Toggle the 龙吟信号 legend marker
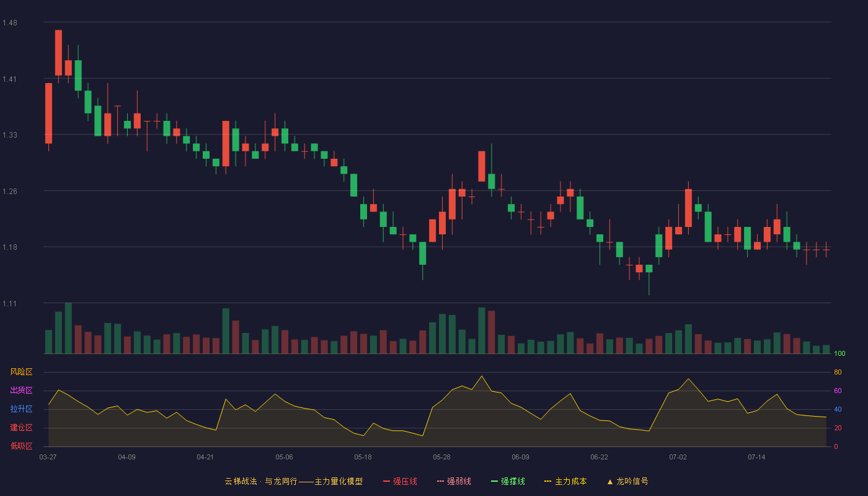Viewport: 868px width, 496px height. click(x=627, y=481)
